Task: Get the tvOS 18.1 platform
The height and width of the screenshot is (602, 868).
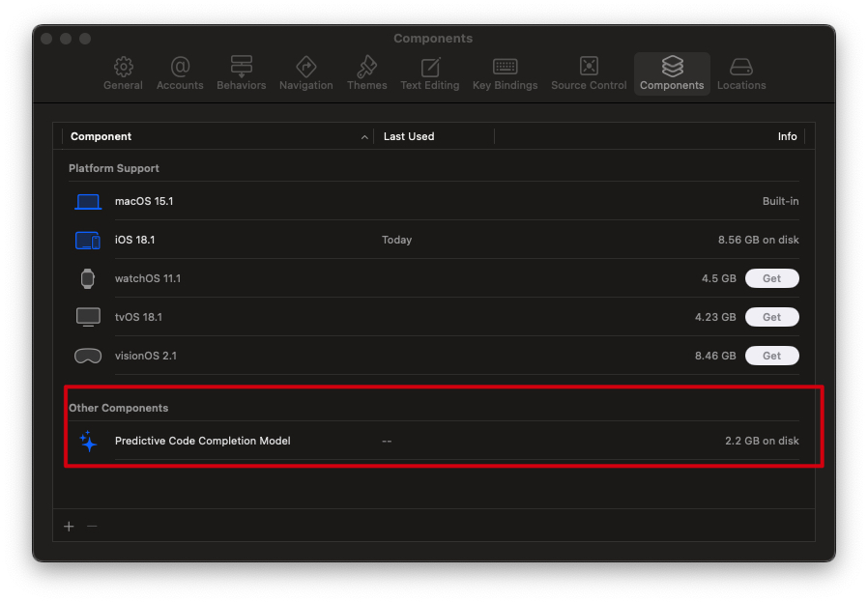Action: [x=771, y=317]
